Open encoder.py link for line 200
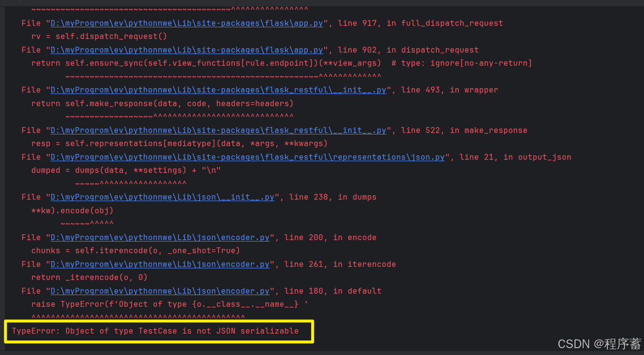Screen dimensions: 644x355 click(x=160, y=238)
